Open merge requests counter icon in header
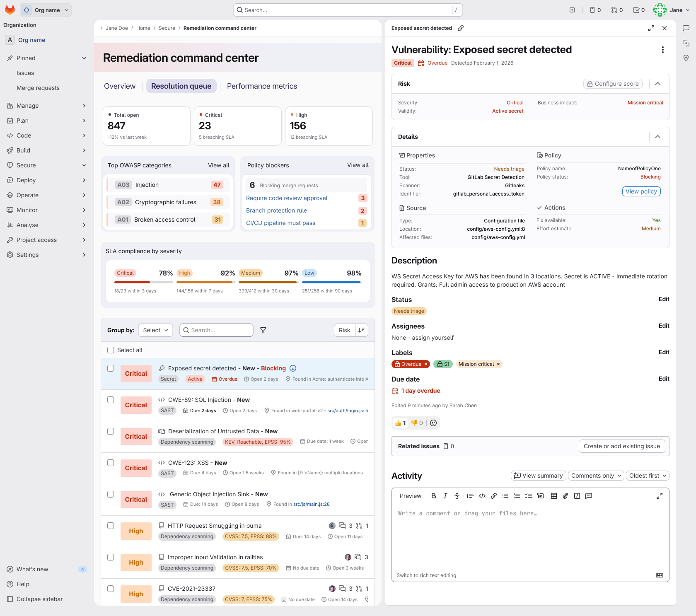This screenshot has width=696, height=616. point(617,10)
